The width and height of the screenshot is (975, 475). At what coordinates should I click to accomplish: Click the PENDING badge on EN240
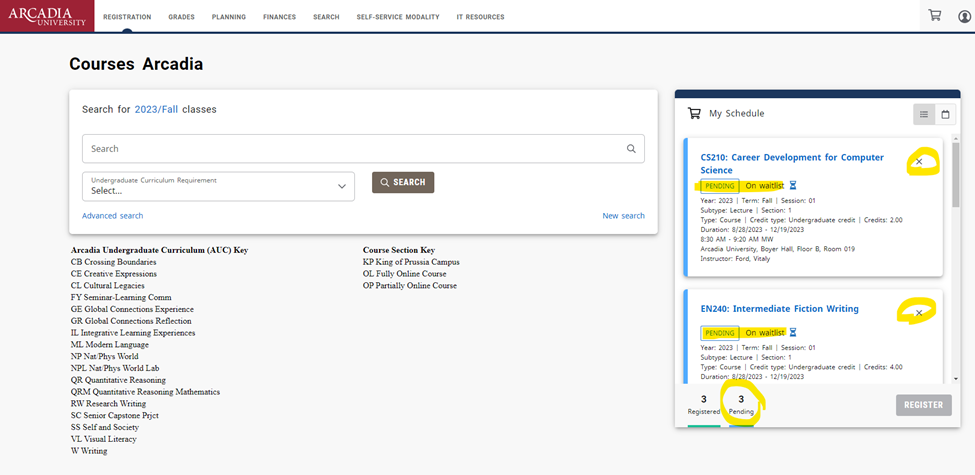click(x=719, y=333)
